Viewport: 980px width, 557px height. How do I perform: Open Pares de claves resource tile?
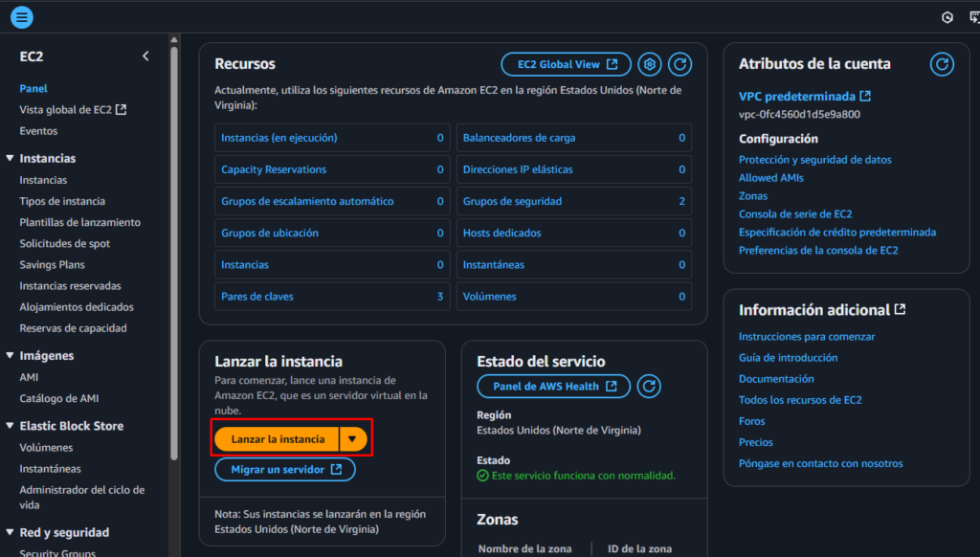pyautogui.click(x=332, y=297)
